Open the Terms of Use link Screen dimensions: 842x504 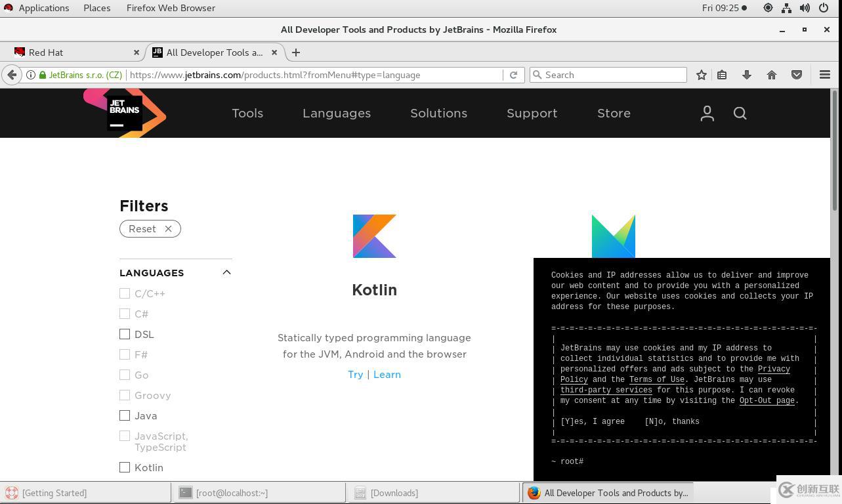click(656, 379)
